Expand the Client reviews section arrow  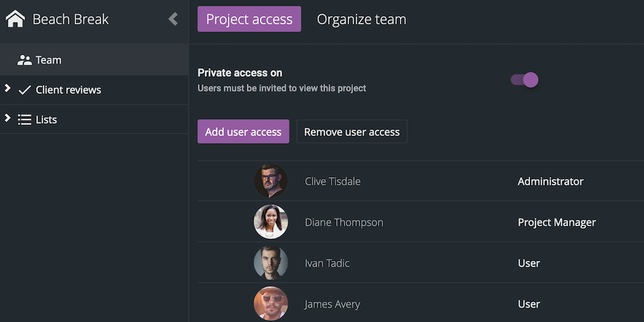click(x=8, y=88)
